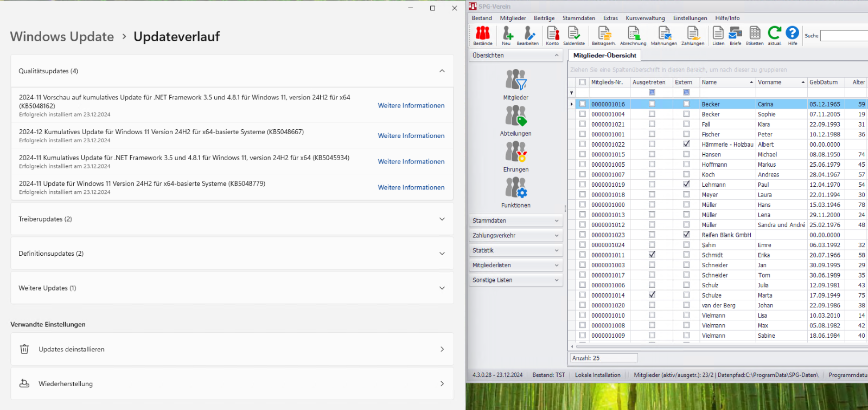Open Weitere Informationen for KB5048667
This screenshot has width=868, height=410.
[411, 136]
